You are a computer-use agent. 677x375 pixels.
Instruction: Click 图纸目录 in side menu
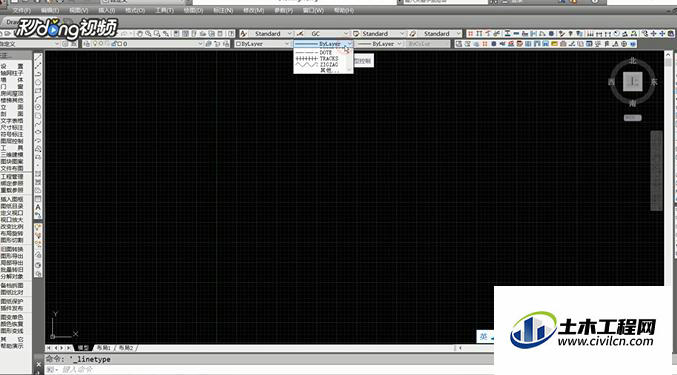click(x=12, y=206)
